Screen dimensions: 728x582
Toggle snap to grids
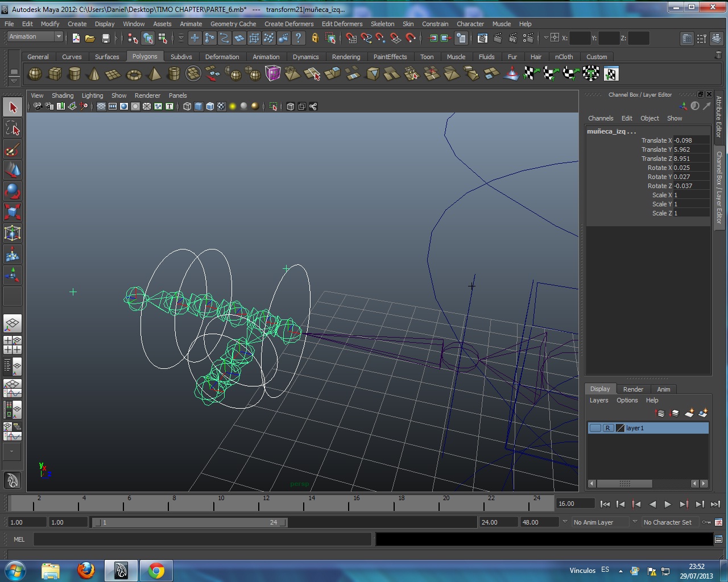(x=351, y=38)
